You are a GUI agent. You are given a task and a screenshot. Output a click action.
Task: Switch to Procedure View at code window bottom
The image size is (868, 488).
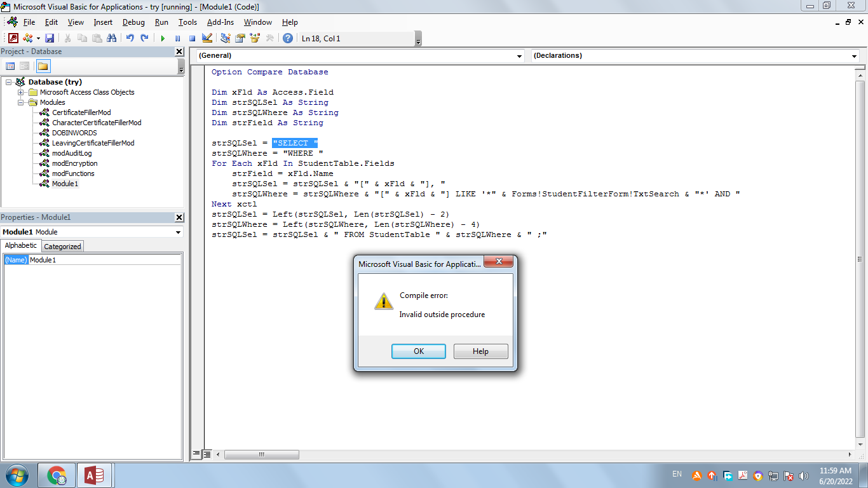point(196,454)
